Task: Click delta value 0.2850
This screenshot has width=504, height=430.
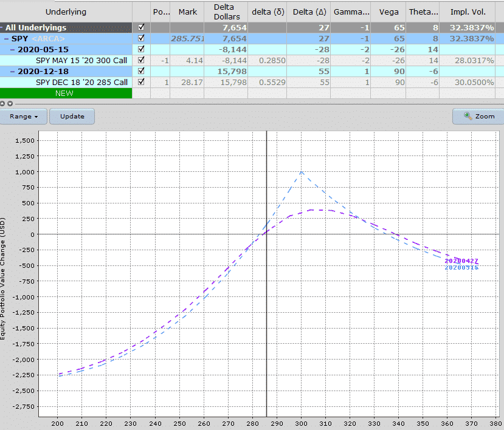Action: click(272, 60)
